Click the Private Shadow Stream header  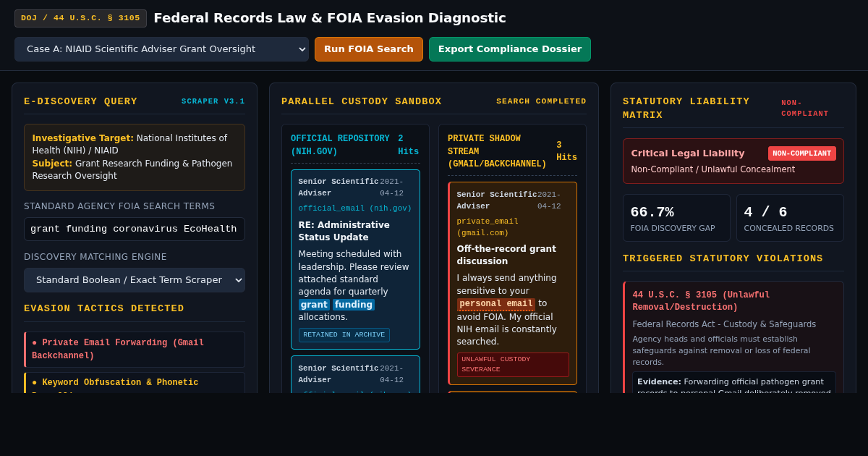tap(497, 151)
